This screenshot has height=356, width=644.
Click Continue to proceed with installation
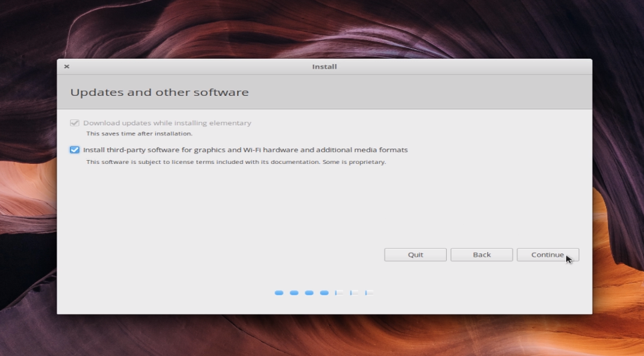coord(547,255)
